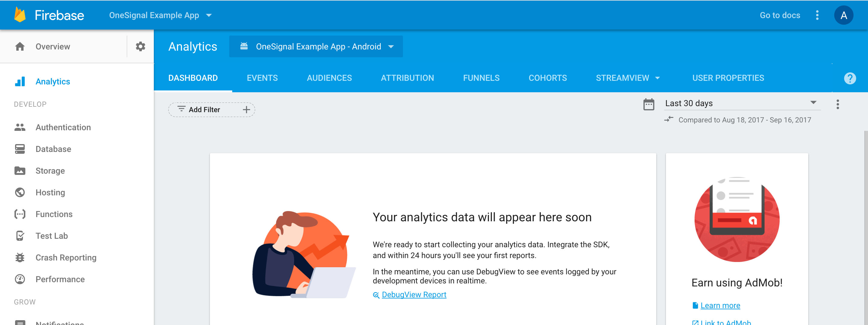Click the Analytics bar chart icon
This screenshot has width=868, height=325.
20,81
